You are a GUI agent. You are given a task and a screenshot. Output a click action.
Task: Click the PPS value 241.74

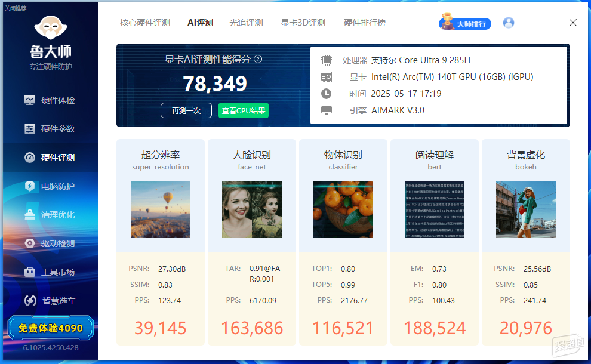535,301
